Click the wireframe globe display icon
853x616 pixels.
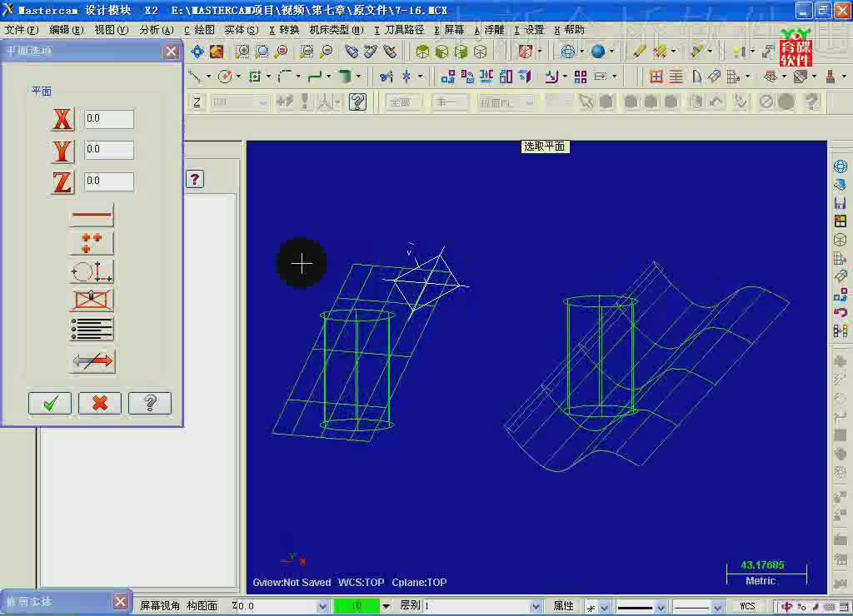pos(567,52)
